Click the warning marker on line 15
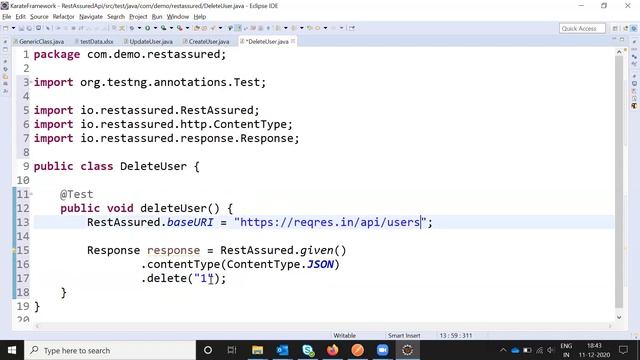 (14, 250)
